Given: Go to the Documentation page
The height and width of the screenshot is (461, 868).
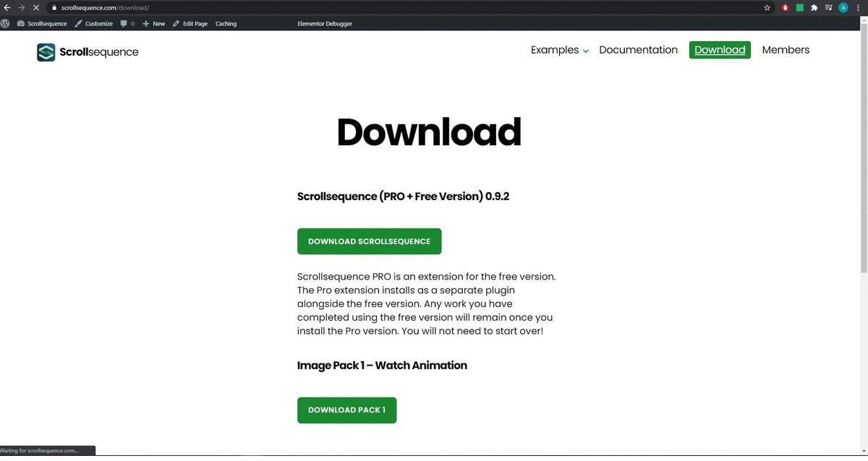Looking at the screenshot, I should [x=638, y=50].
